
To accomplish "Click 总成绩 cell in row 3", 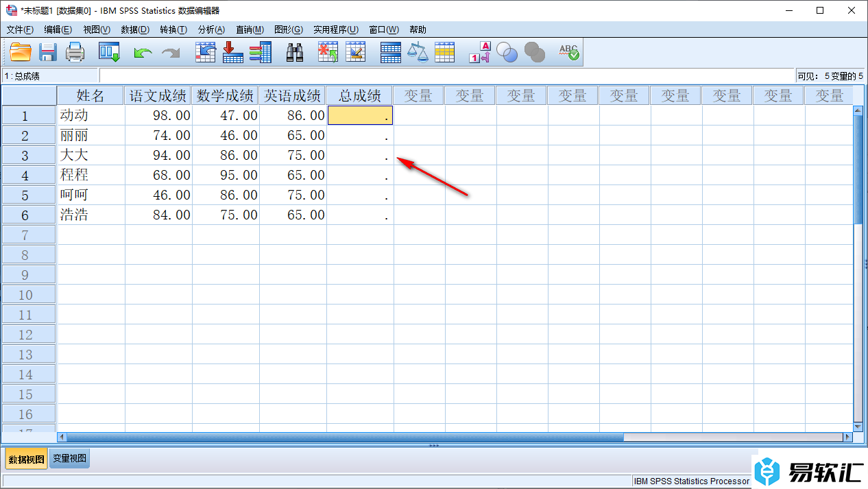I will 360,155.
